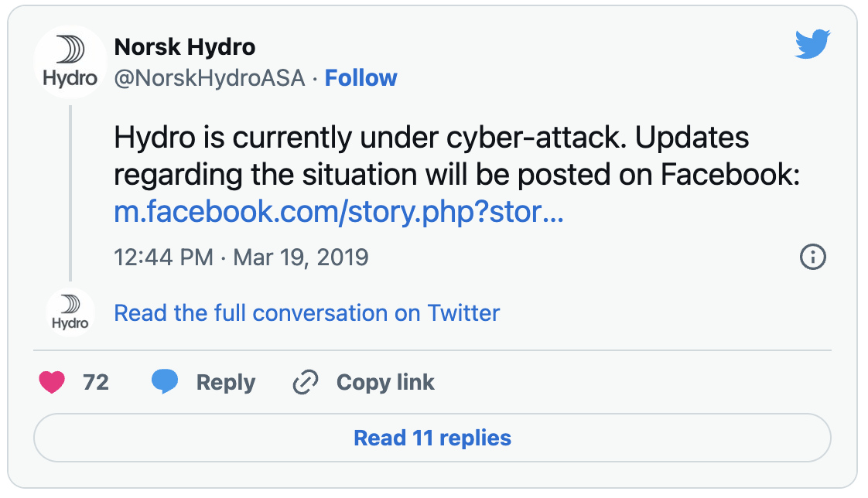
Task: Click the vertical thread line below the avatar
Action: pyautogui.click(x=70, y=193)
